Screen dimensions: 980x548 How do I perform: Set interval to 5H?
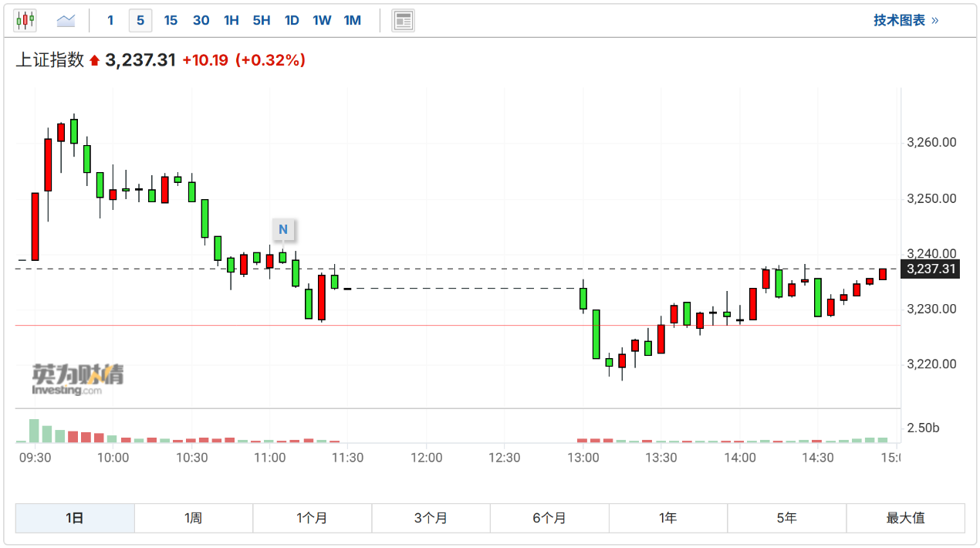(261, 21)
